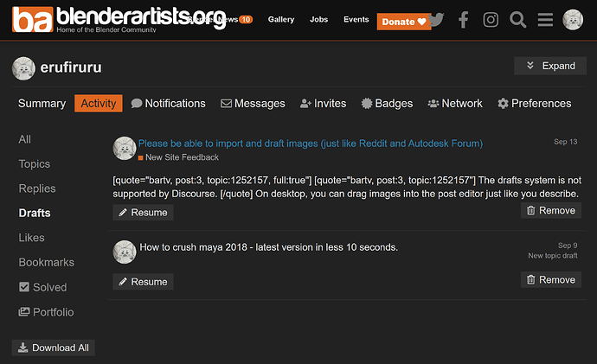Click the 'How to crush maya 2018' draft title
Image resolution: width=597 pixels, height=364 pixels.
(x=269, y=247)
